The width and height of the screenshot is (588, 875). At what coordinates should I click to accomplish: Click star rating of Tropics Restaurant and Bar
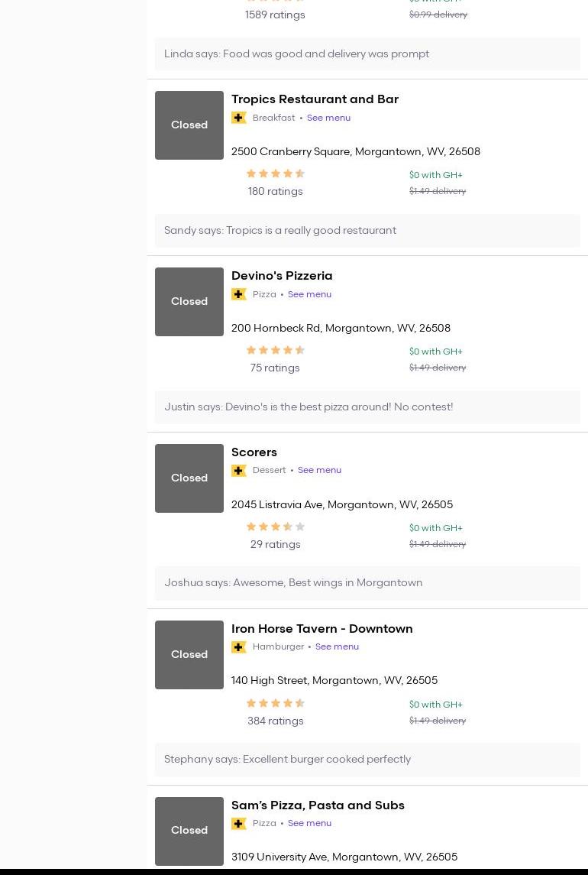coord(275,174)
